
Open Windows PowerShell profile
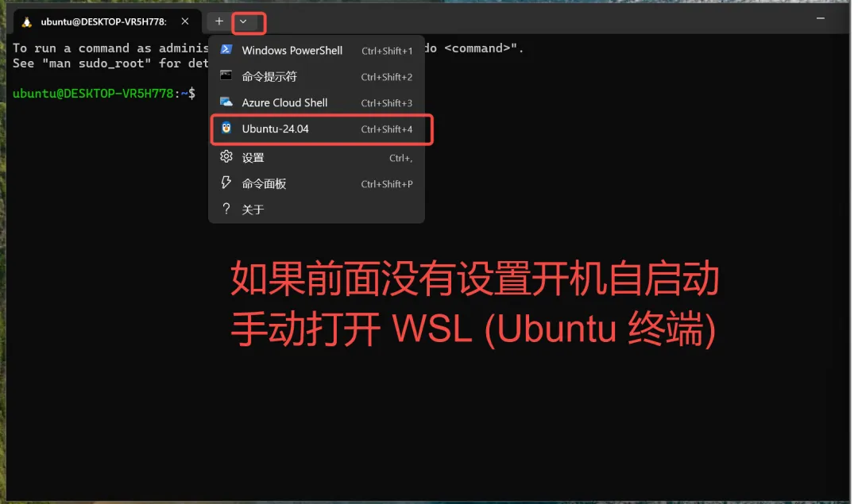click(316, 50)
